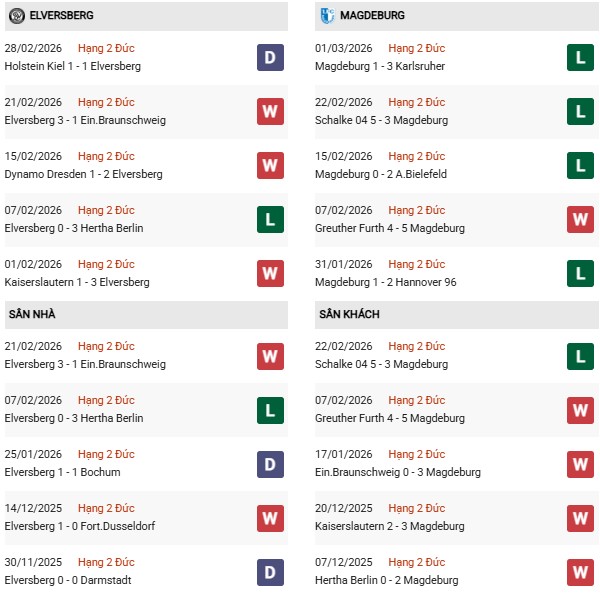Click Hạng 2 Đức league link dated 01/03/2026
Image resolution: width=600 pixels, height=595 pixels.
click(x=417, y=48)
